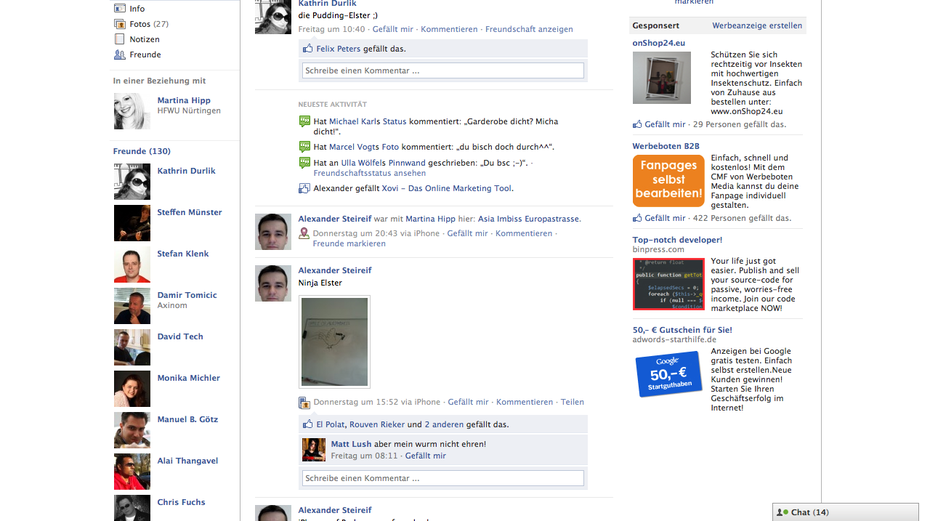Open friend Chris Fuchs
930x521 pixels.
pyautogui.click(x=181, y=502)
